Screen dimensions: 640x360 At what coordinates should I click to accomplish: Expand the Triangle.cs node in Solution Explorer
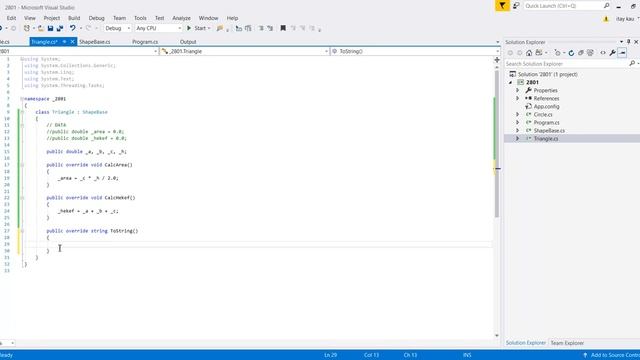518,138
